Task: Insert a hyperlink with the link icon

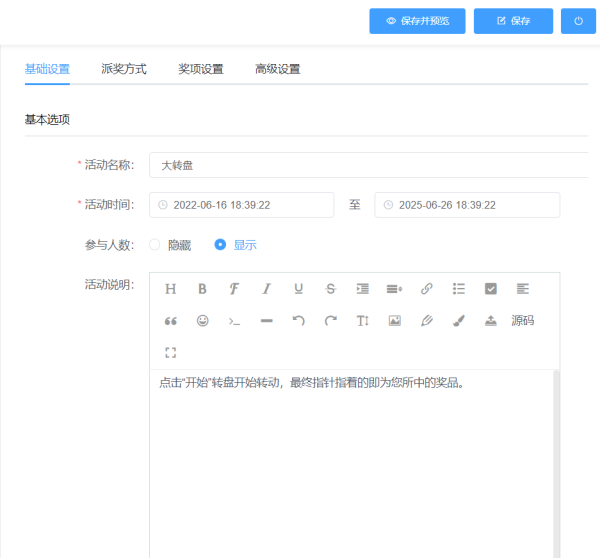Action: tap(427, 289)
